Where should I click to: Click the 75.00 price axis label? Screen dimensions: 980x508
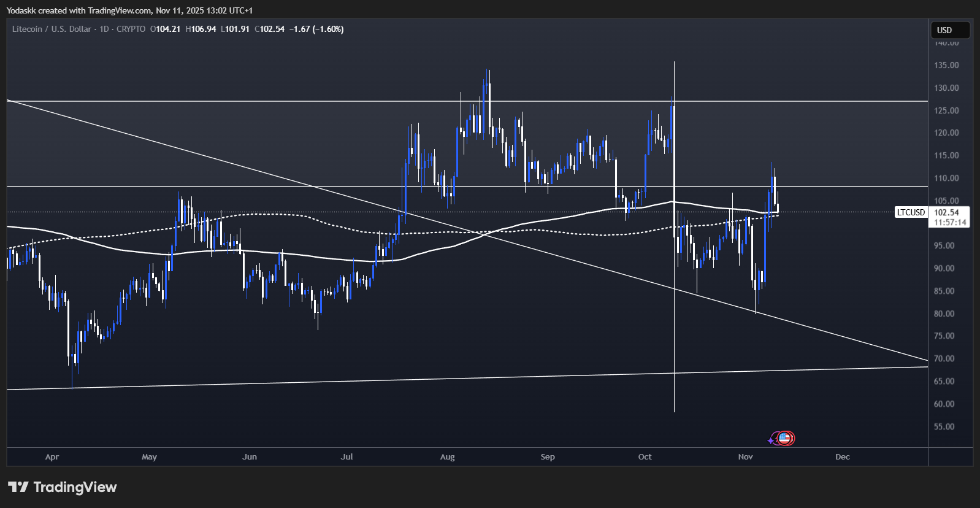click(x=944, y=336)
